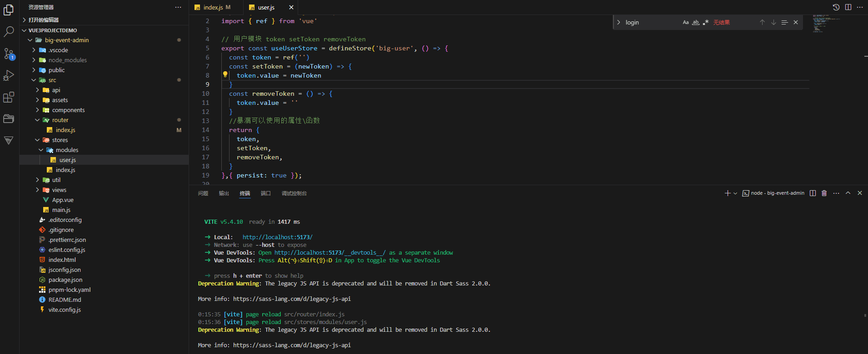Open Run and Debug view

tap(9, 75)
